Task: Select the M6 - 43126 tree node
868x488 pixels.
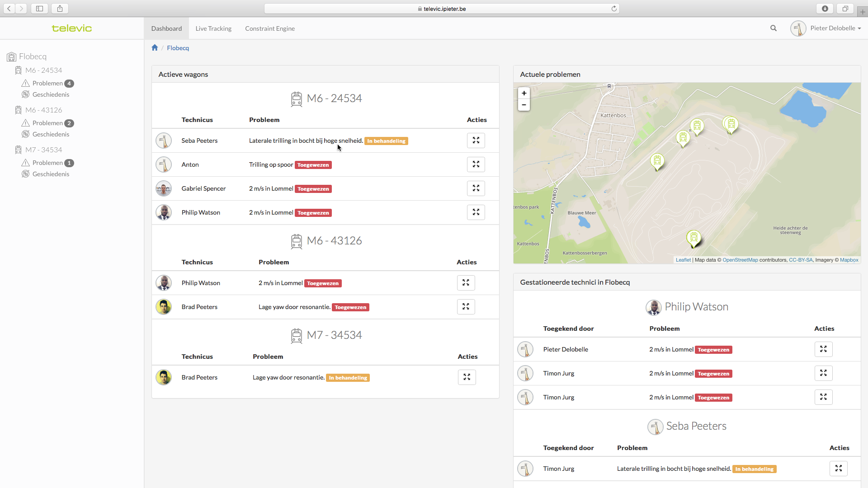Action: [x=44, y=110]
